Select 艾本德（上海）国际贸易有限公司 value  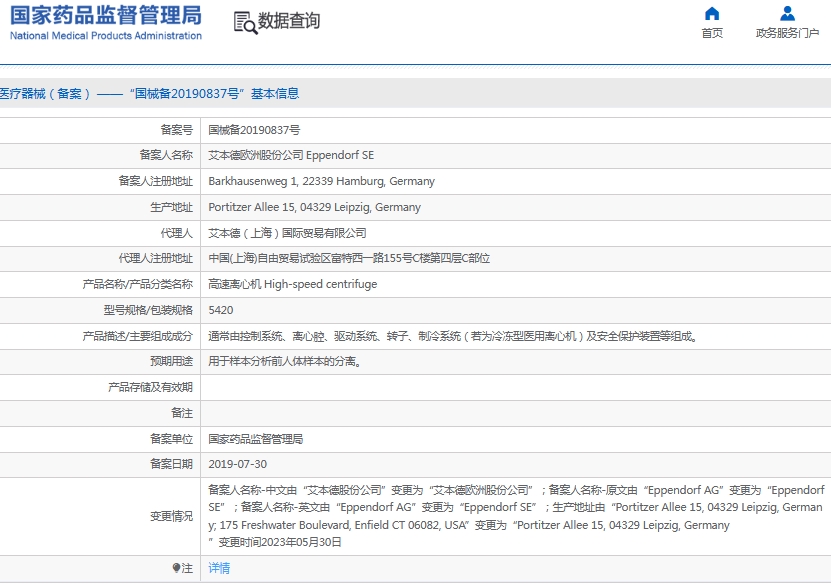coord(287,233)
